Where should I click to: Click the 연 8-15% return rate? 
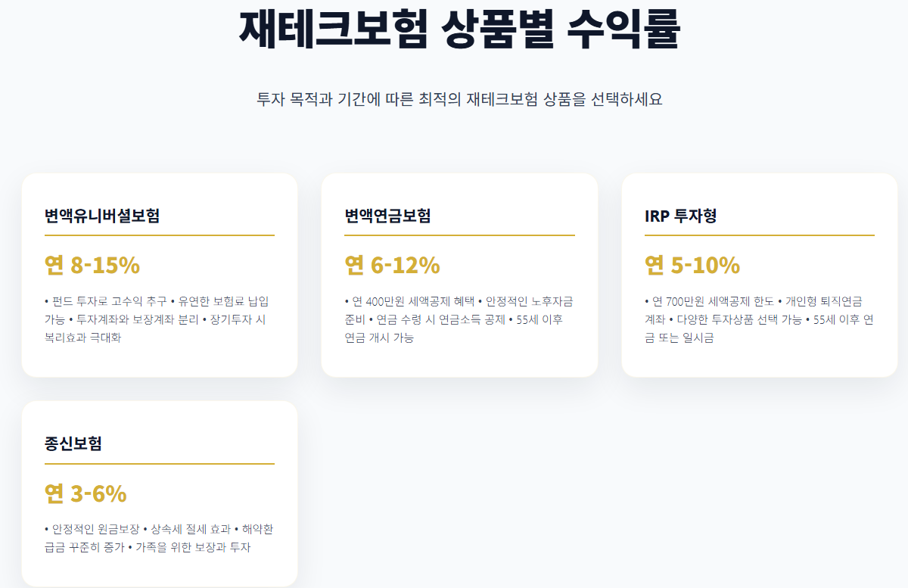[92, 266]
